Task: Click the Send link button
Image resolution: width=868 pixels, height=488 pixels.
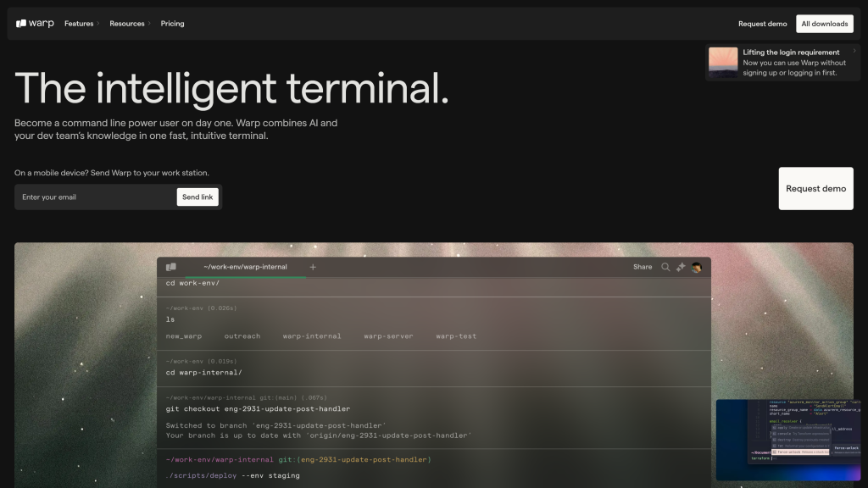Action: click(x=198, y=197)
